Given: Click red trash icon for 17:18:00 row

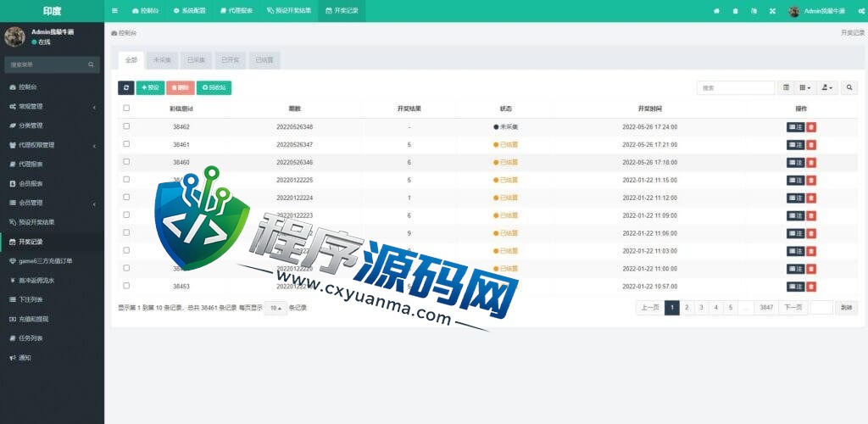Looking at the screenshot, I should pos(811,163).
